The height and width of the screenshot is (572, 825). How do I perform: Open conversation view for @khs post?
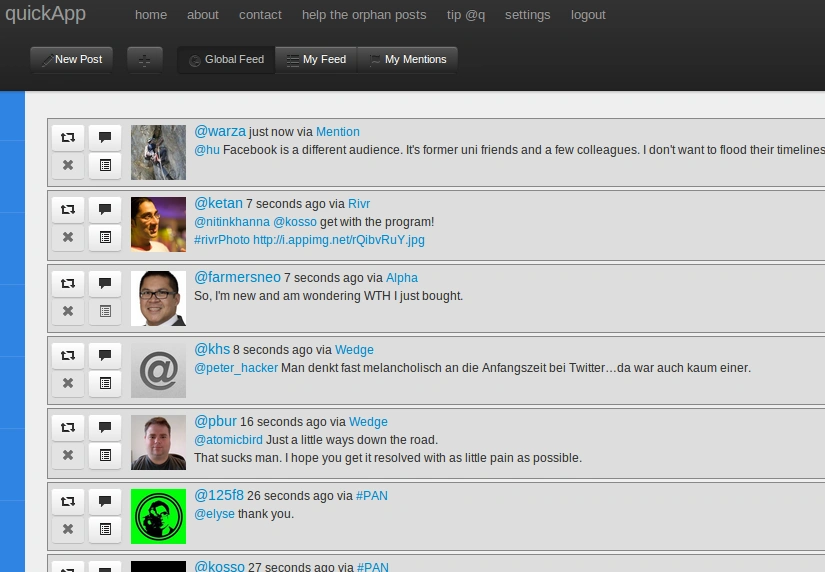(x=105, y=384)
